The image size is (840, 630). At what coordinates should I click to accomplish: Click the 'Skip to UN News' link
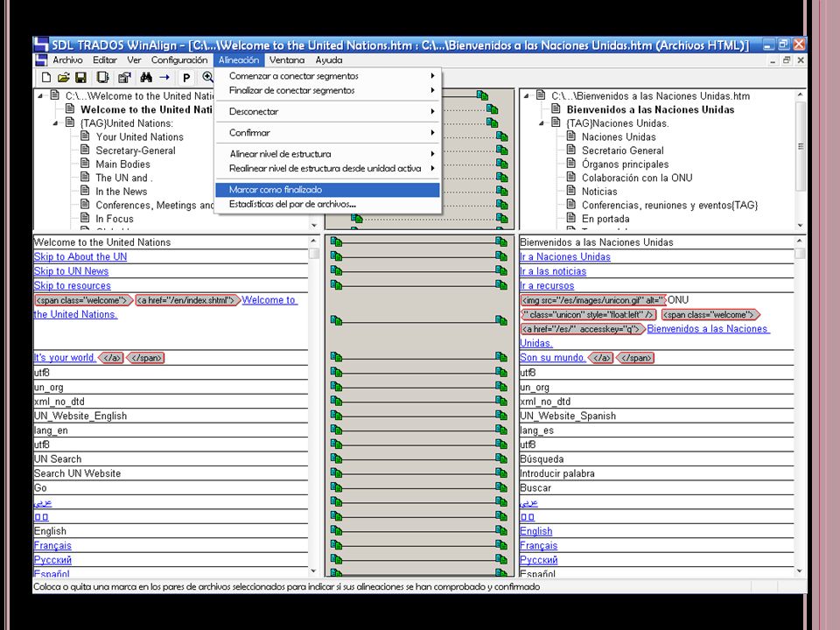pyautogui.click(x=71, y=271)
